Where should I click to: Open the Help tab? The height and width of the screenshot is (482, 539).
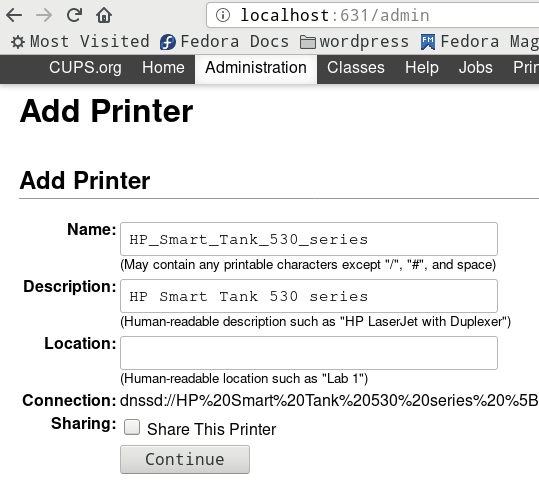(422, 67)
